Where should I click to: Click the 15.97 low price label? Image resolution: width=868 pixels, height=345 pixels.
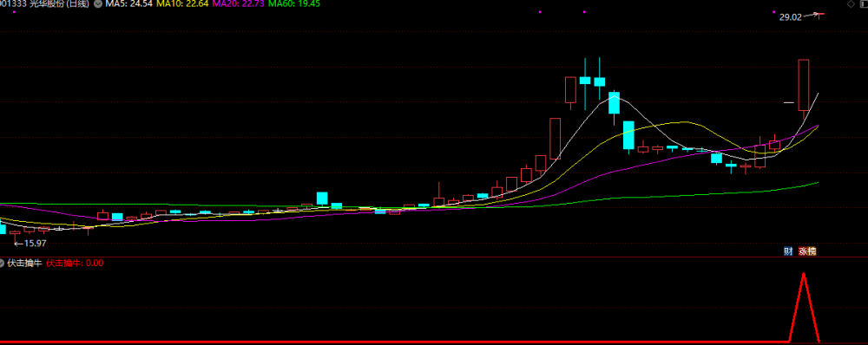(x=35, y=244)
